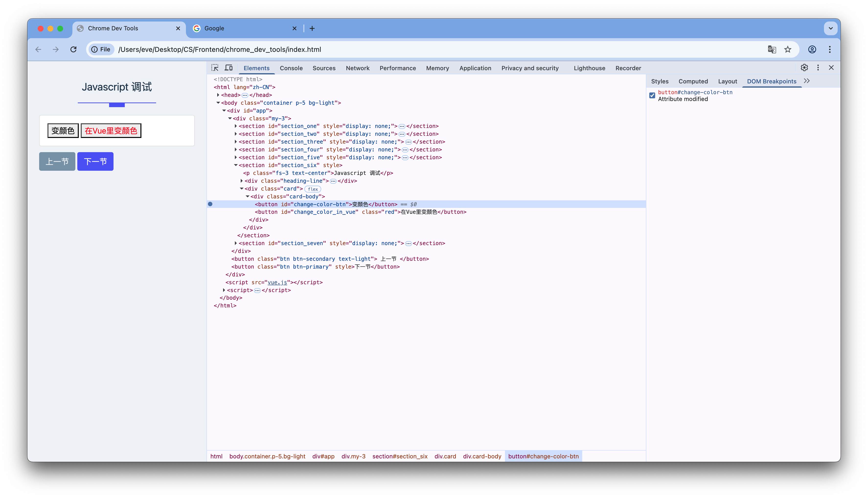Click the 变颜色 button on the page
The width and height of the screenshot is (868, 498).
(63, 130)
